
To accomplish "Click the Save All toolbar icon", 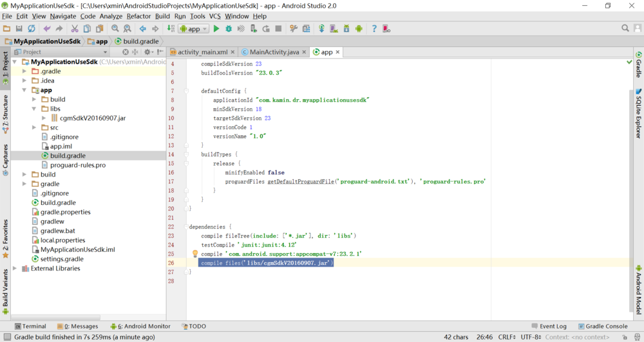I will (19, 29).
